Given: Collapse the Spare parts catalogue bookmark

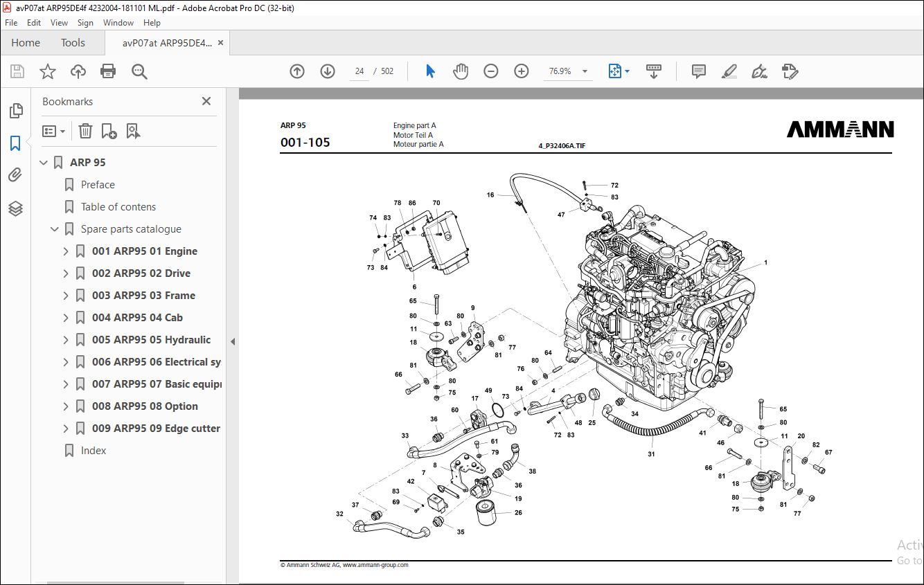Looking at the screenshot, I should coord(55,229).
